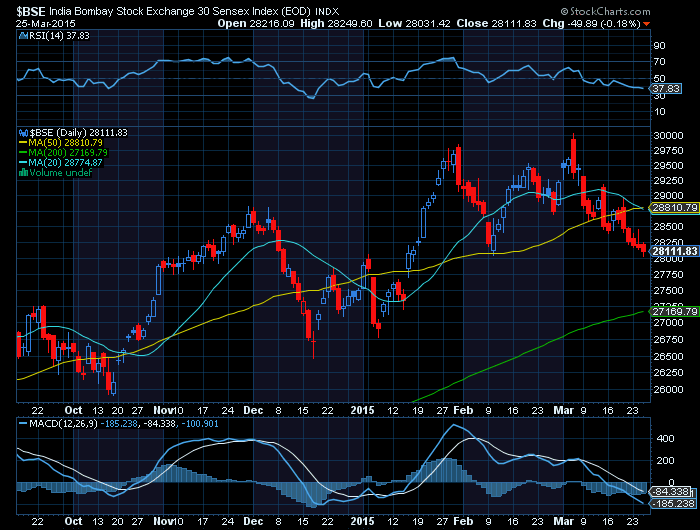Click the Volume undef legend text

pyautogui.click(x=60, y=173)
